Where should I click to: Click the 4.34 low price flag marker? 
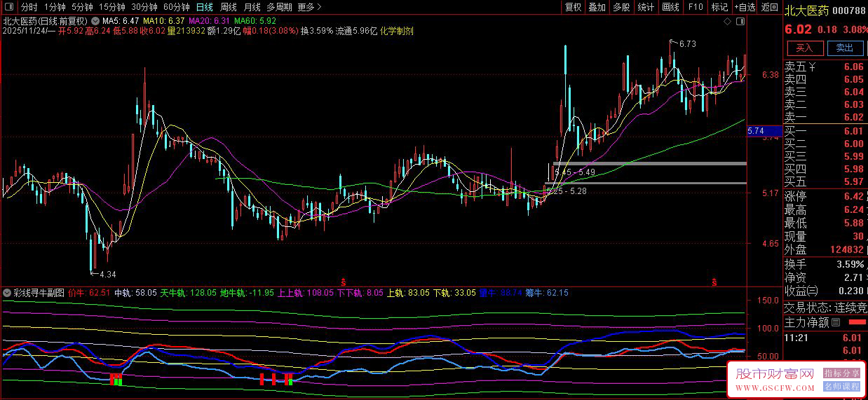coord(104,274)
